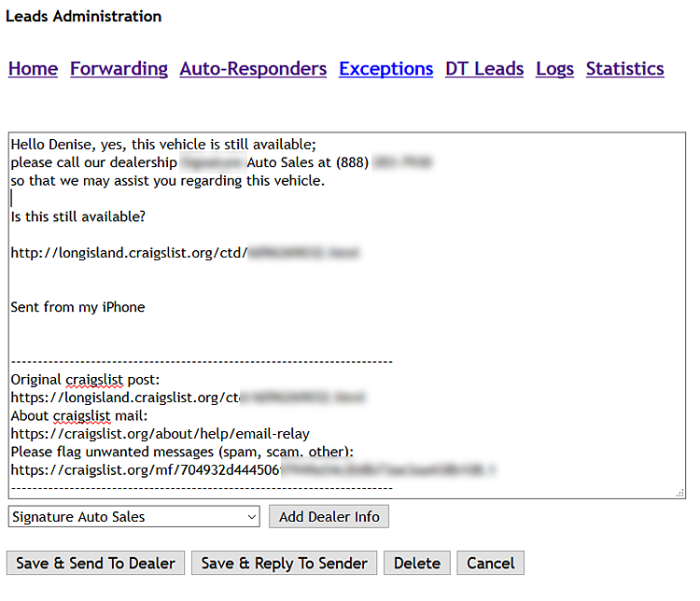Open the Statistics page

[624, 69]
